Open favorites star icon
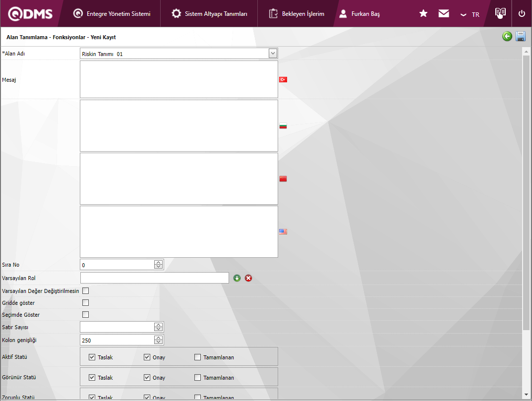This screenshot has width=532, height=401. [x=423, y=13]
